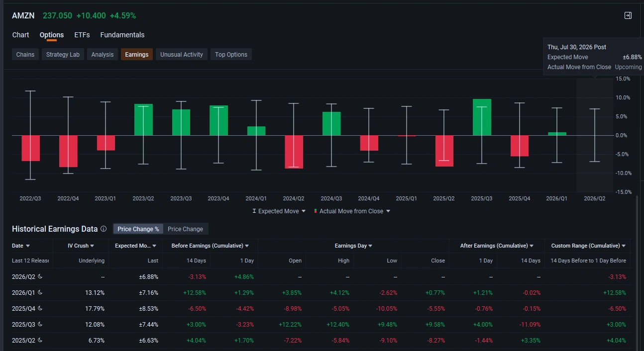Select the Options tab
This screenshot has height=351, width=644.
pos(52,35)
